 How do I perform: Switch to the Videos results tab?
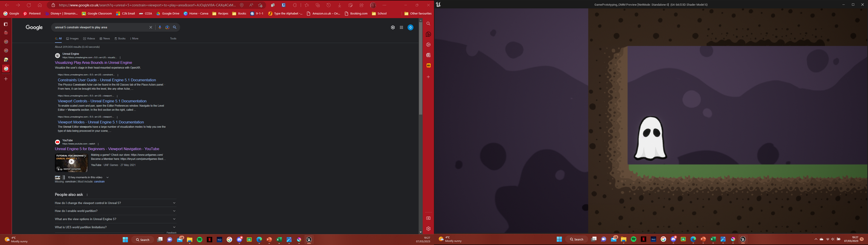point(89,38)
